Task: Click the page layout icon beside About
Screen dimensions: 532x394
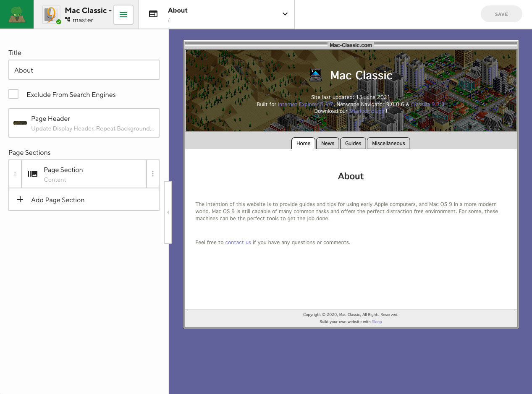Action: (x=153, y=14)
